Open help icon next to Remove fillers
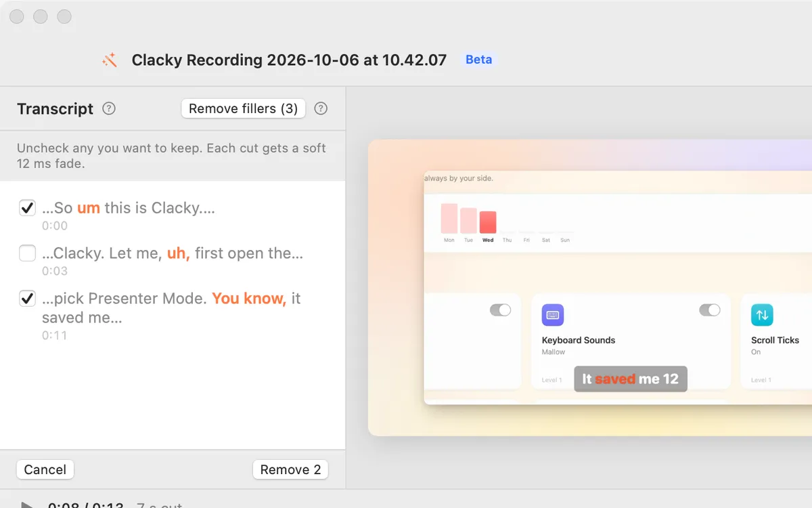 coord(321,108)
